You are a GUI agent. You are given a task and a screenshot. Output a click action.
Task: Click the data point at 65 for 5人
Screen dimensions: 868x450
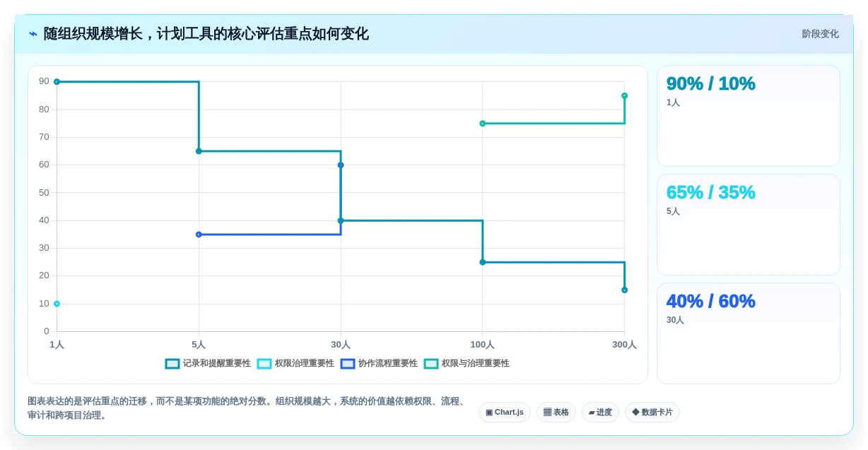[199, 151]
